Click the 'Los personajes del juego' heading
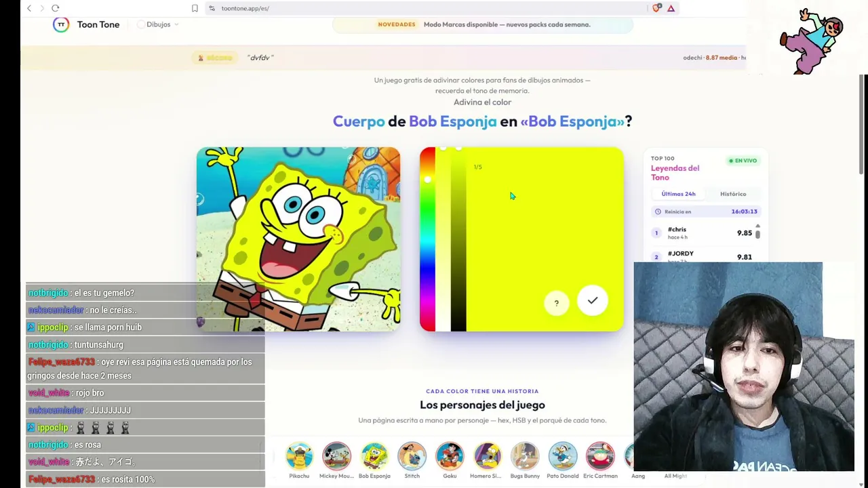This screenshot has width=868, height=488. click(482, 405)
